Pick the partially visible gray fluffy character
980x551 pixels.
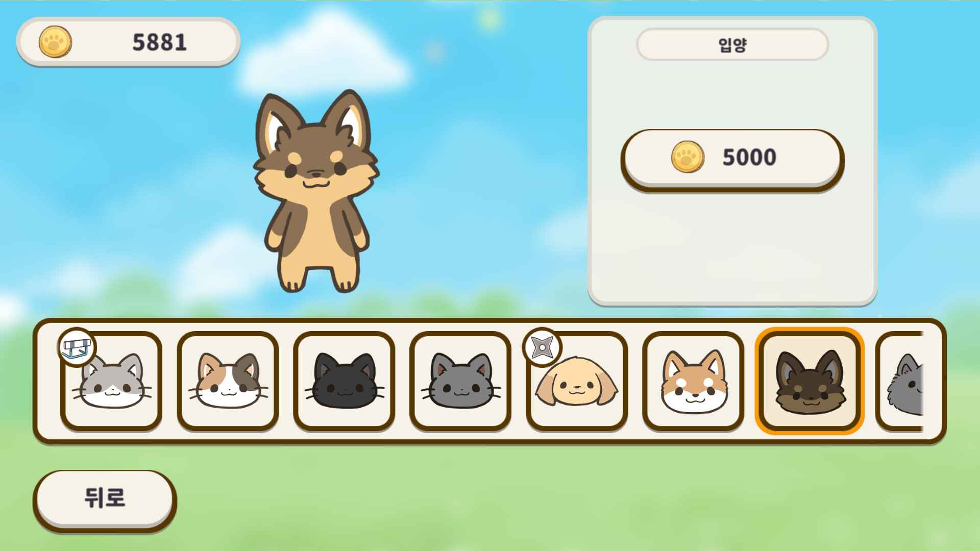click(x=901, y=381)
